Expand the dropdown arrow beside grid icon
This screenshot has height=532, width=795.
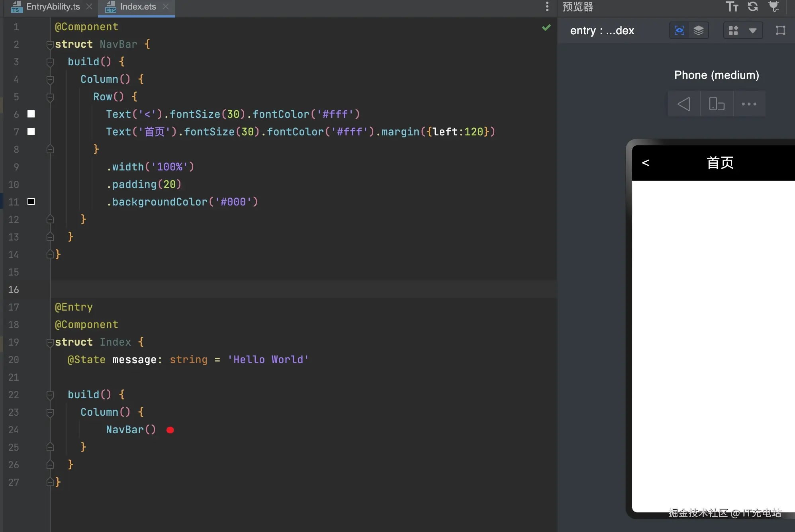(753, 30)
